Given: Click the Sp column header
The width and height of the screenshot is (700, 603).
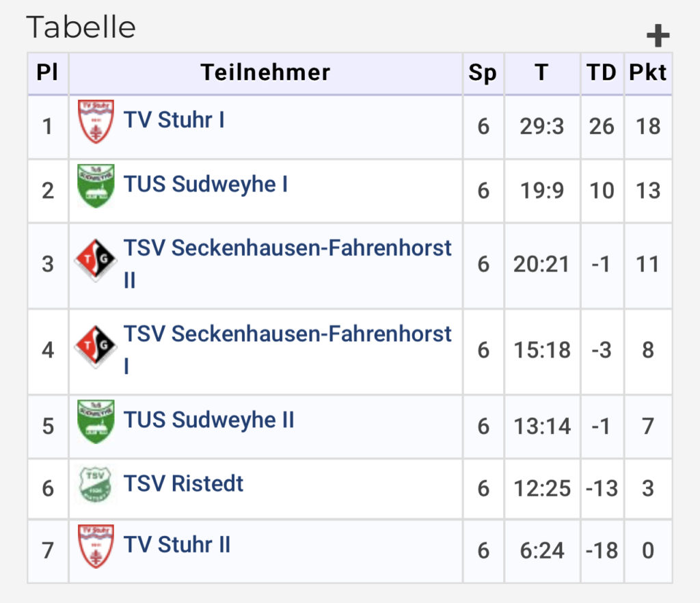Looking at the screenshot, I should (483, 72).
